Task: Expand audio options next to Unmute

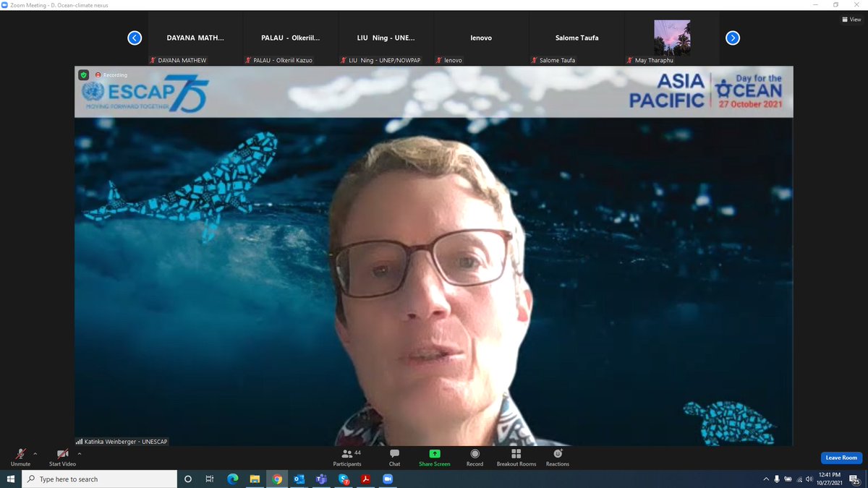Action: coord(35,453)
